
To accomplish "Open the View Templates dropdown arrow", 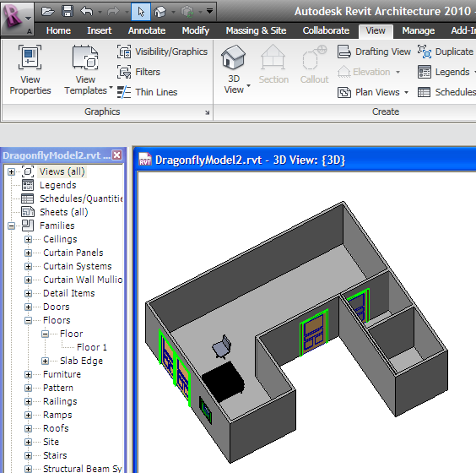I will 111,88.
